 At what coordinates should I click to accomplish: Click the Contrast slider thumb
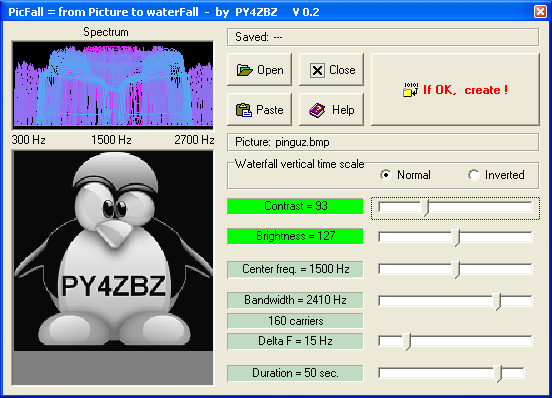point(426,208)
